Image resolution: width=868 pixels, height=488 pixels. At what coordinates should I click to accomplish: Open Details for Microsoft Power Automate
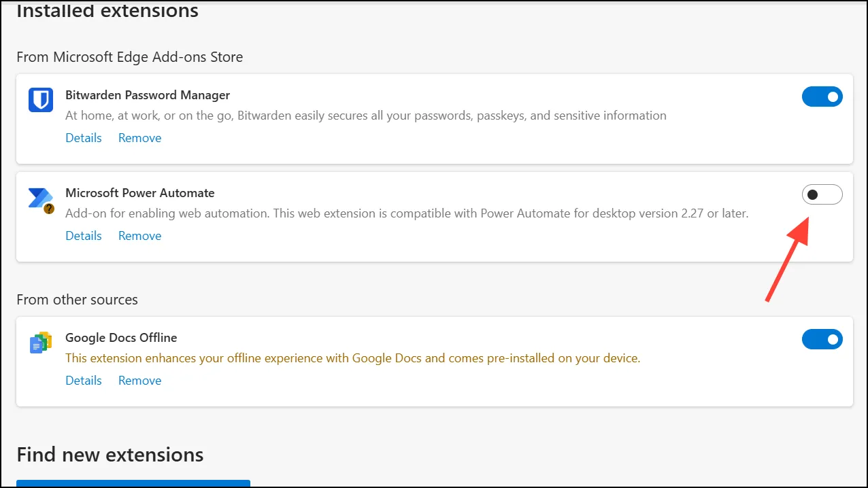click(84, 236)
